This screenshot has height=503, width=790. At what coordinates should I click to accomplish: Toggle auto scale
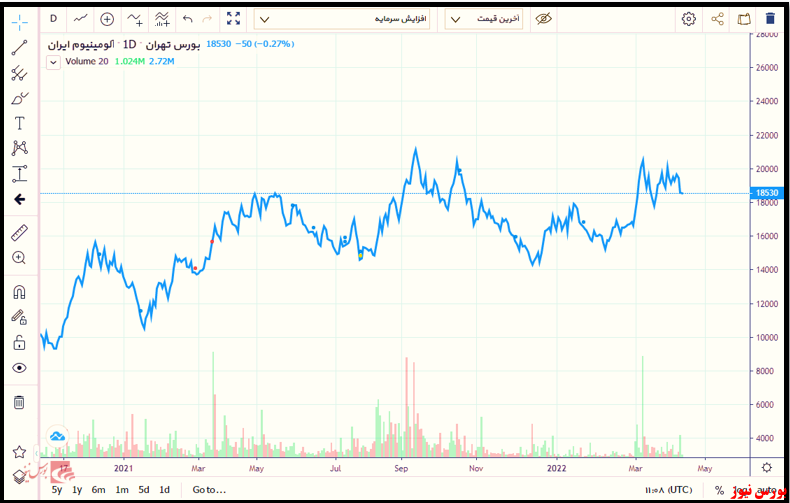click(x=766, y=490)
